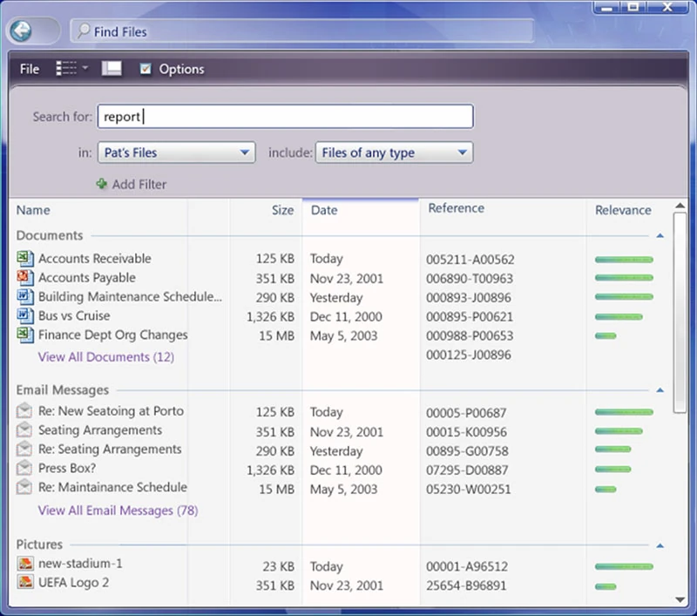This screenshot has height=616, width=697.
Task: Toggle the preview pane icon
Action: 112,69
